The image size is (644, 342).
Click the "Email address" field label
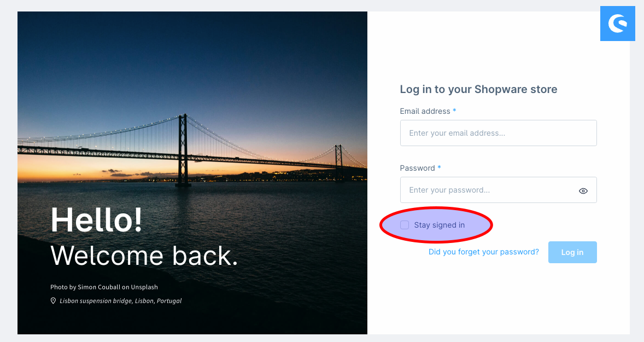tap(425, 111)
